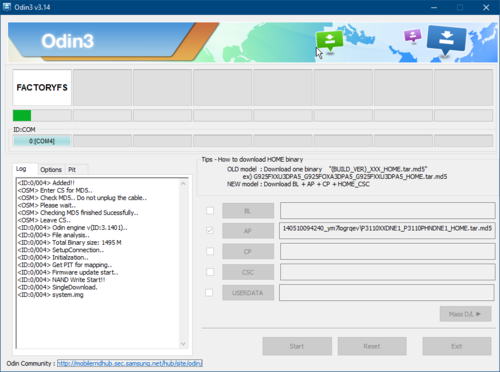Click the 'Initialzation..' log line

point(53,257)
